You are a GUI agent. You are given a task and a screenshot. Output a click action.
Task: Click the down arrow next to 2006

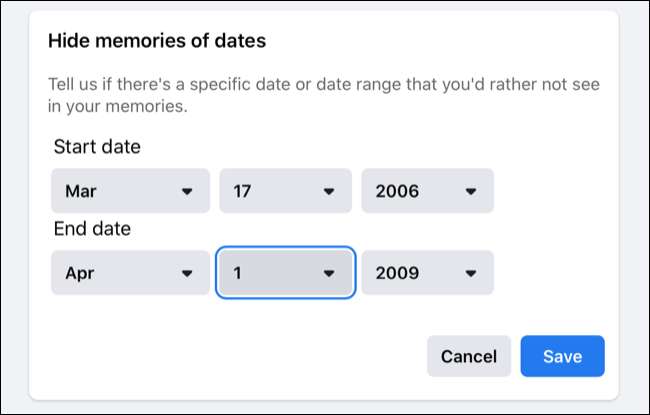click(x=471, y=191)
